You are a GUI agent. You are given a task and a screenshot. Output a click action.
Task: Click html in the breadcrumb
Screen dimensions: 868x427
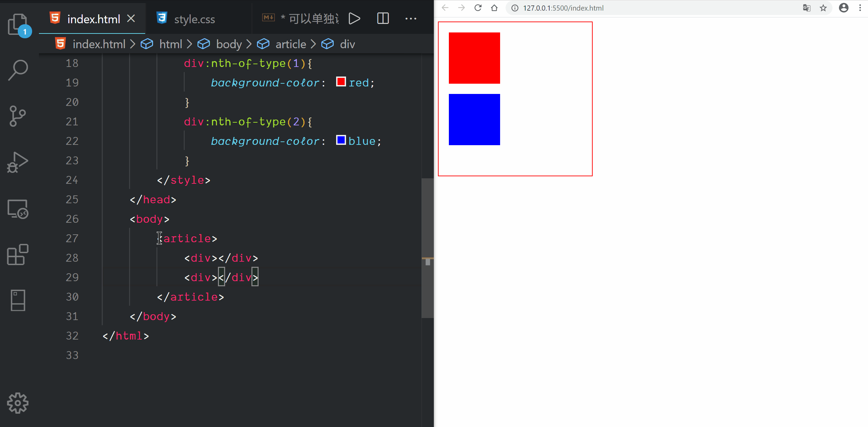(x=171, y=44)
